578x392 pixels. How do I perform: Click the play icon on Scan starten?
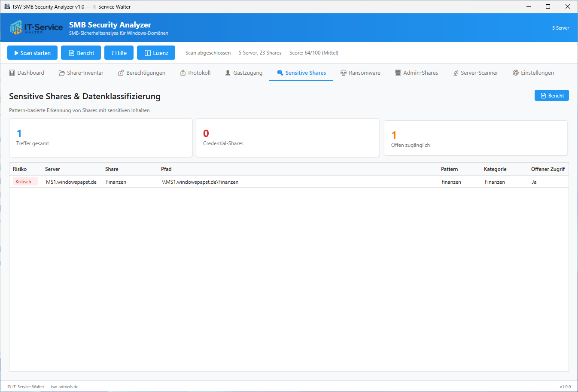click(16, 53)
